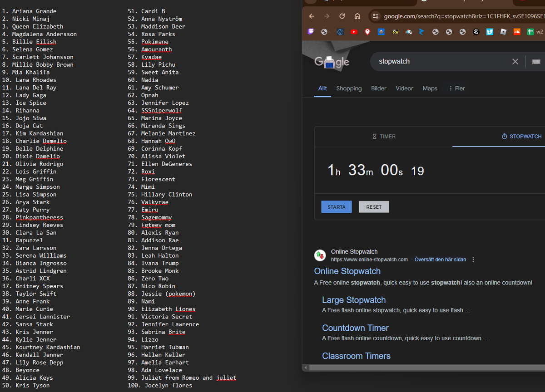Switch to the Timer tab

coord(384,137)
